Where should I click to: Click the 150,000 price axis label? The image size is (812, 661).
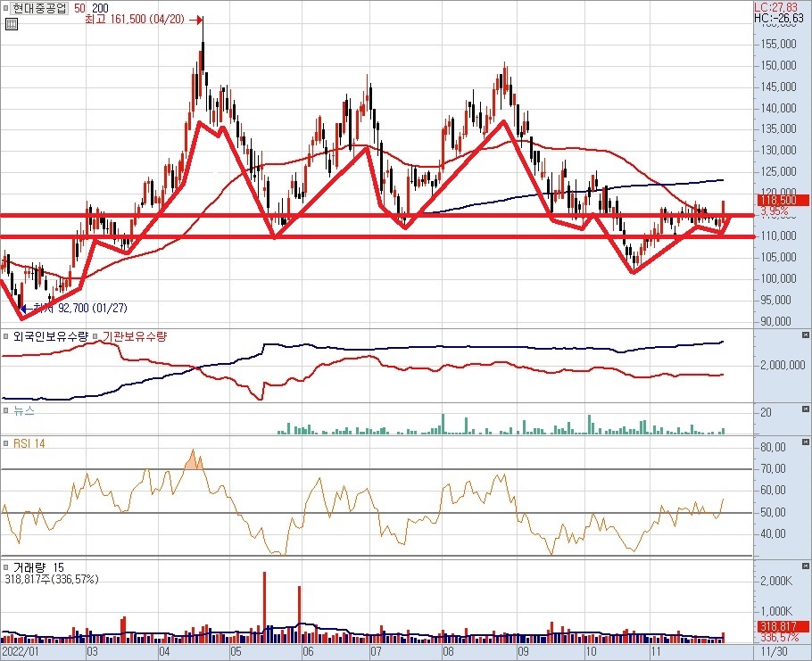(778, 66)
